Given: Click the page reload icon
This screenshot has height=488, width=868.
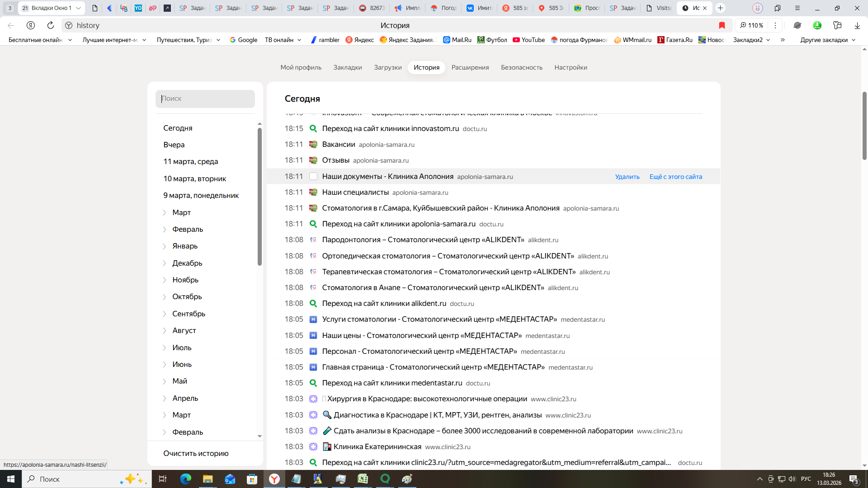Looking at the screenshot, I should tap(51, 25).
